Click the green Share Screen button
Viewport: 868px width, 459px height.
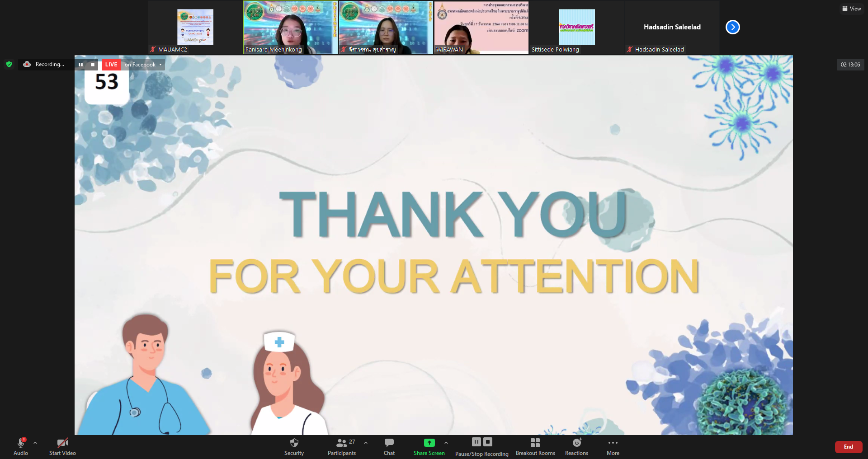tap(429, 446)
